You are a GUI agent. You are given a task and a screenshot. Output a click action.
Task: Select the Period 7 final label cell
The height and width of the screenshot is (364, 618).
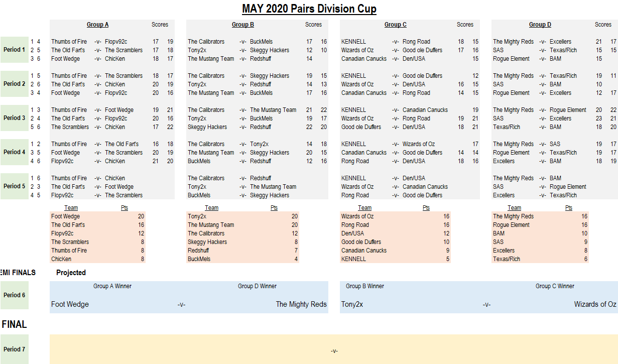pos(14,349)
